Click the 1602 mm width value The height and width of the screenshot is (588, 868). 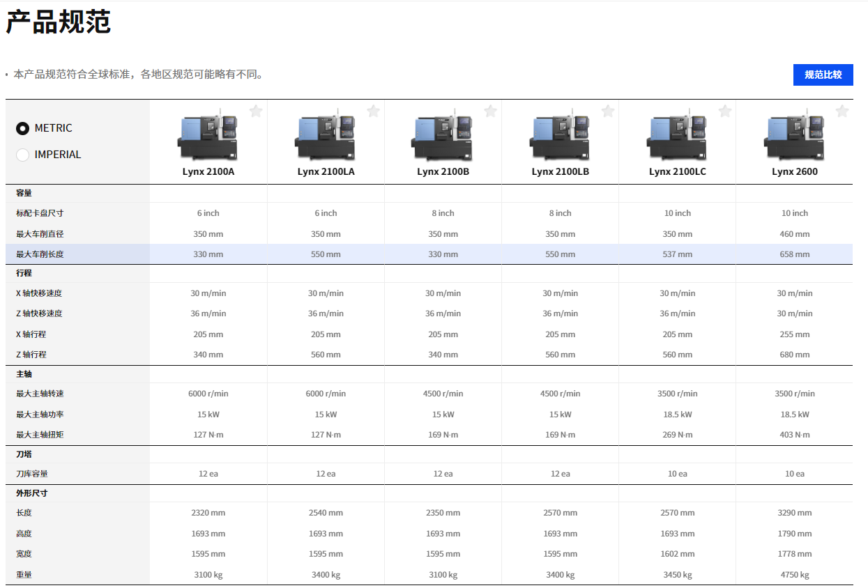678,554
